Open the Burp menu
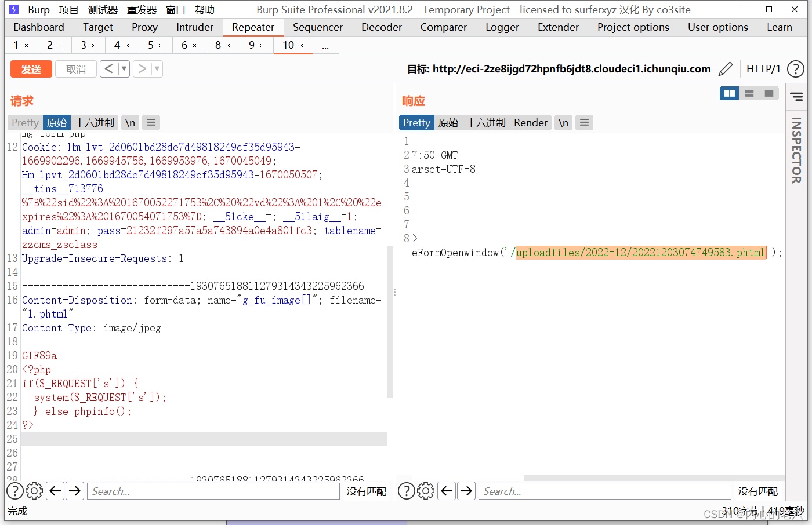 click(x=39, y=10)
